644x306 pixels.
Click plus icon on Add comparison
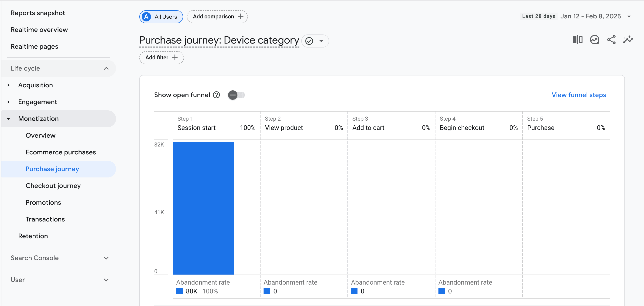point(240,17)
